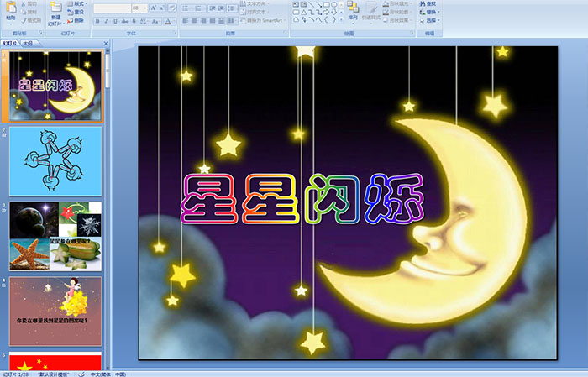This screenshot has width=588, height=377.
Task: Select the block down arrow shape
Action: (333, 12)
